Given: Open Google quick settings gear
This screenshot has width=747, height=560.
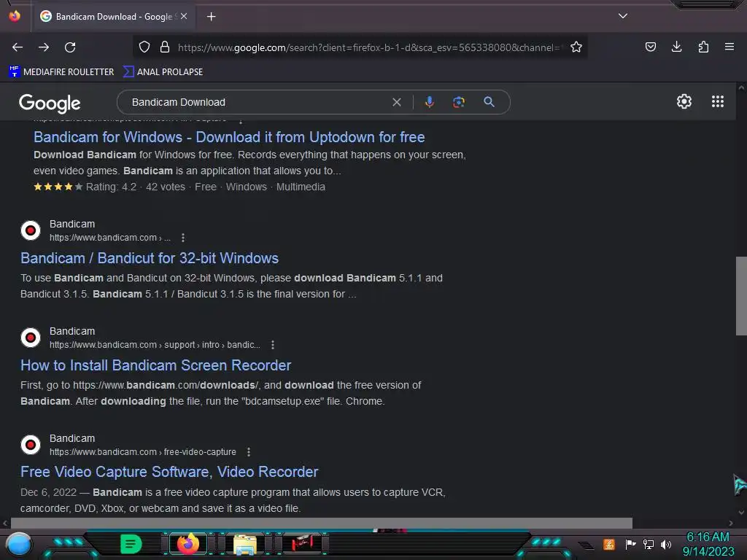Looking at the screenshot, I should (x=684, y=101).
